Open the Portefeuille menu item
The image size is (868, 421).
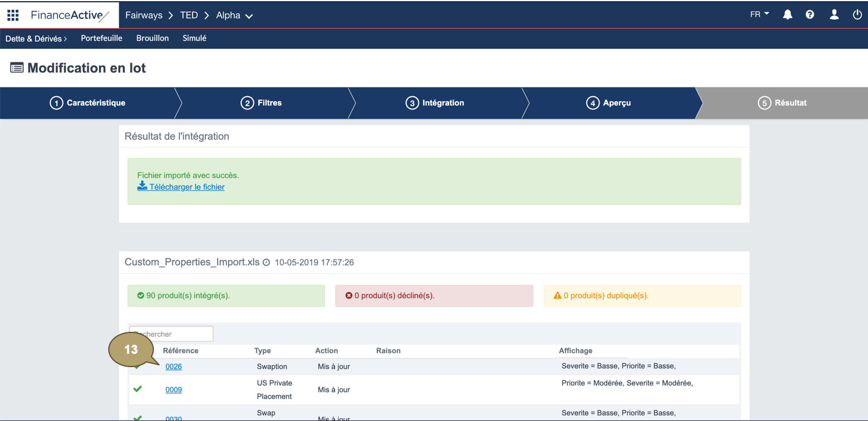coord(101,38)
